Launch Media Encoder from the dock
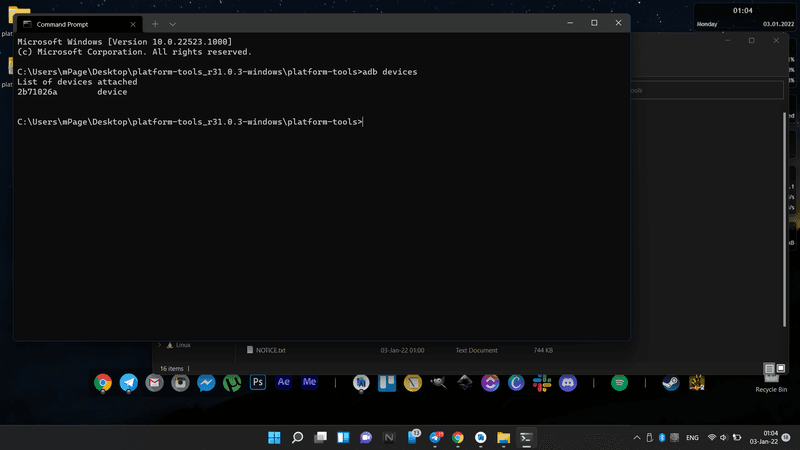This screenshot has width=800, height=450. [x=309, y=382]
